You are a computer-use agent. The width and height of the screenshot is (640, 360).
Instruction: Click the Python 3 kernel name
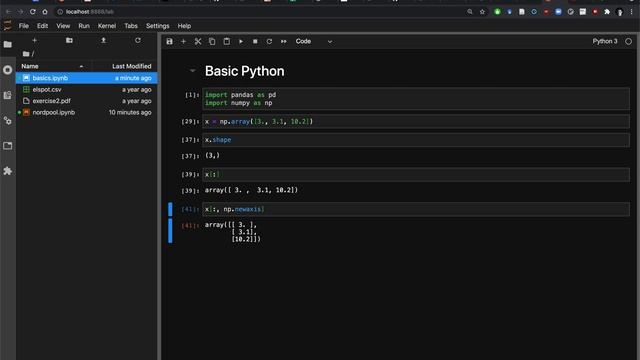click(x=604, y=41)
